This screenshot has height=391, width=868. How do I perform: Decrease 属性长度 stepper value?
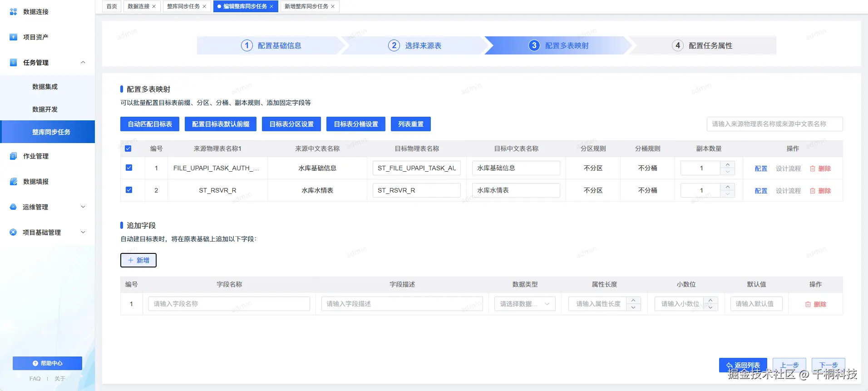[x=633, y=307]
